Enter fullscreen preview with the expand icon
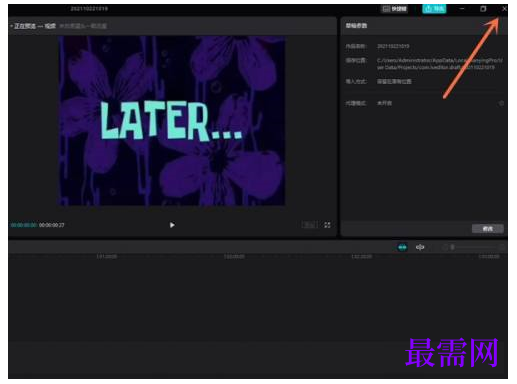517x384 pixels. click(x=327, y=225)
